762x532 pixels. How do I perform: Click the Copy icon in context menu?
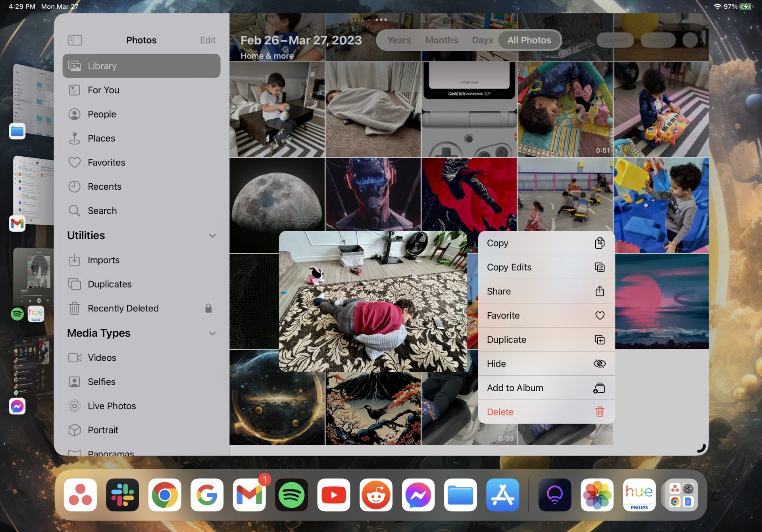click(600, 243)
